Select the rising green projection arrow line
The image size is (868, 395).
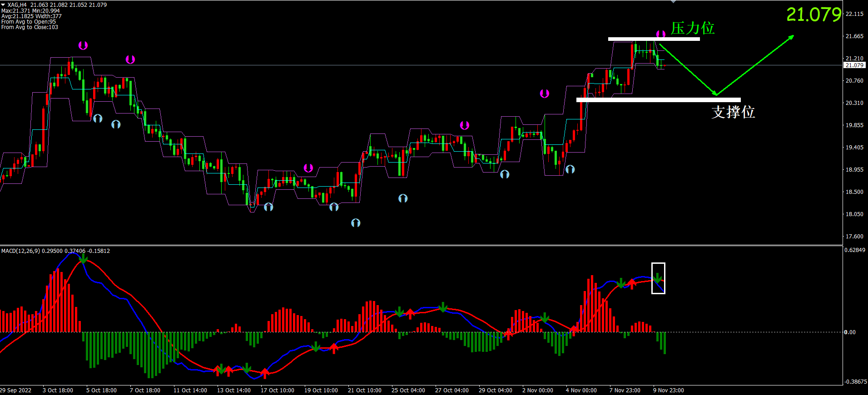pos(755,65)
